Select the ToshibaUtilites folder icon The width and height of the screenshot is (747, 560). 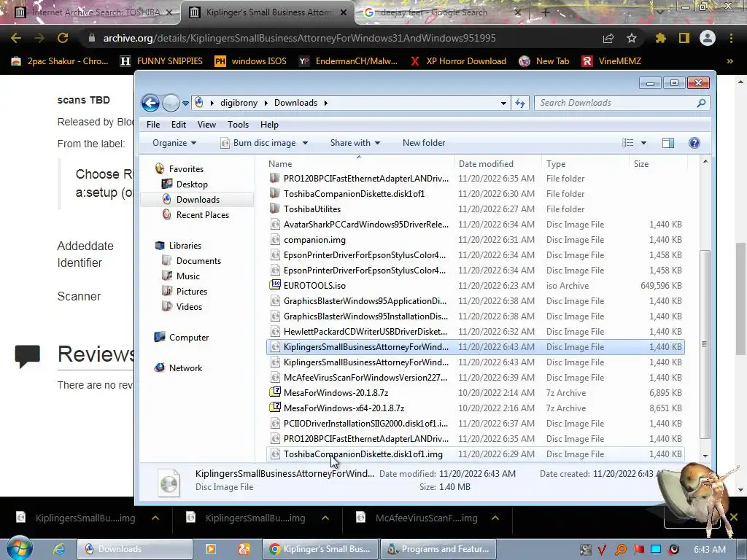click(274, 209)
